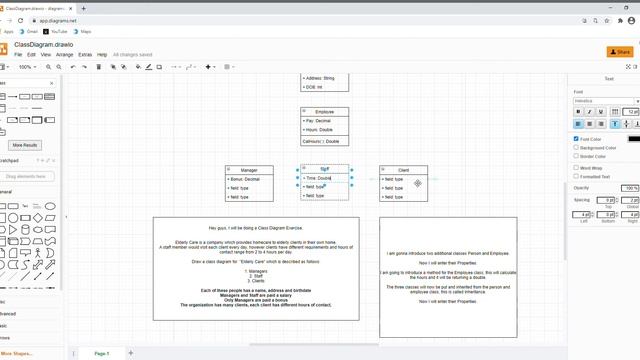Align text left
This screenshot has height=360, width=640.
tap(578, 124)
